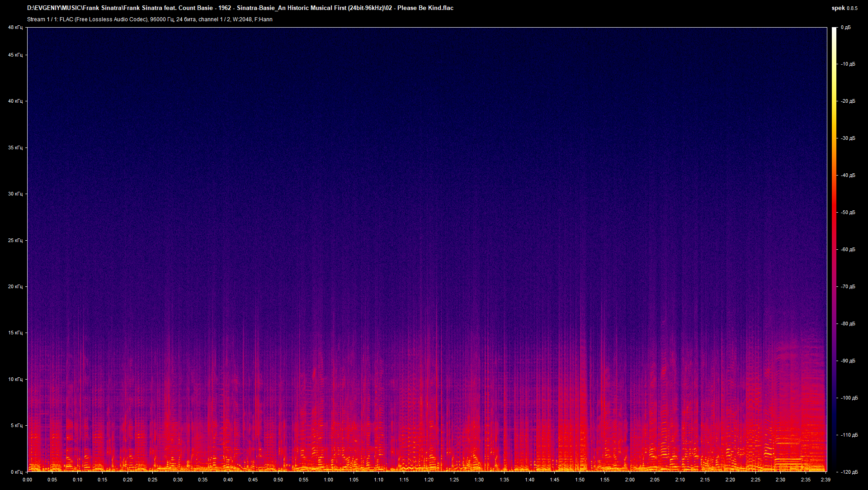This screenshot has width=868, height=490.
Task: Click the 0 kHz frequency axis label
Action: (16, 471)
